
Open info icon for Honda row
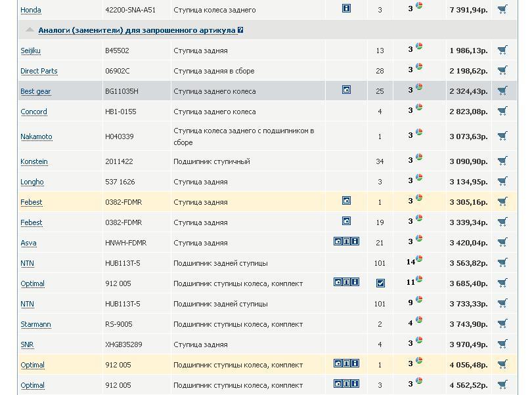pyautogui.click(x=346, y=9)
